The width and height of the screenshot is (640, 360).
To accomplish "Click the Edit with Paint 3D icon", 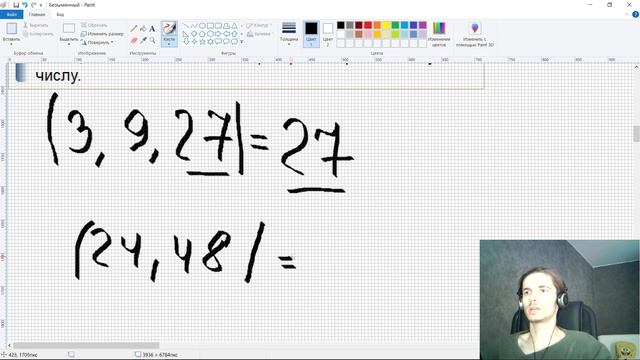I will point(474,28).
